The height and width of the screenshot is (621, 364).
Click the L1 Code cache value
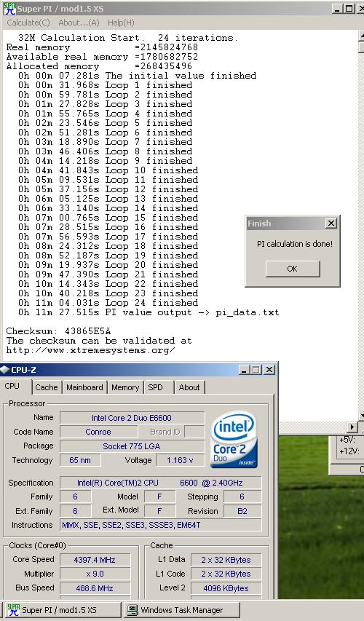click(x=226, y=574)
